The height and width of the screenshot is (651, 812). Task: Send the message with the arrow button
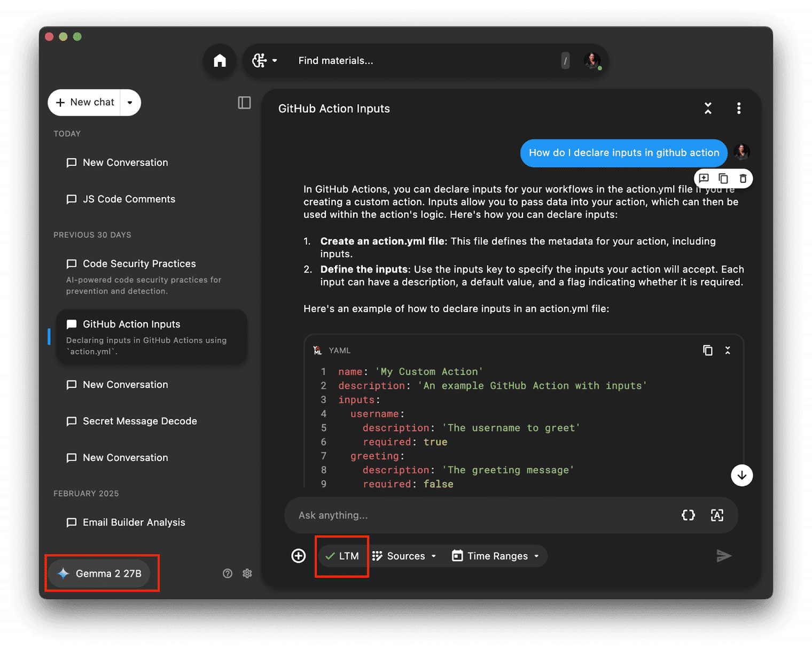click(x=724, y=556)
